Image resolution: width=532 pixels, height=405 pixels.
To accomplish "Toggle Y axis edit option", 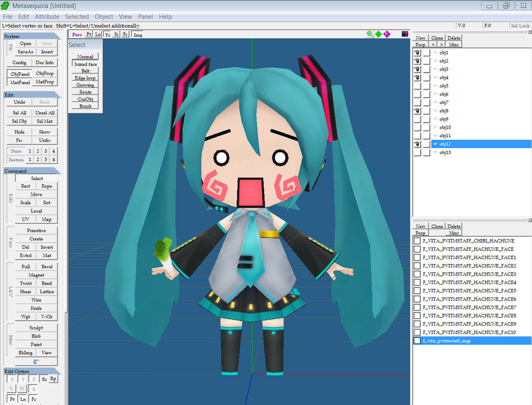I will click(23, 379).
